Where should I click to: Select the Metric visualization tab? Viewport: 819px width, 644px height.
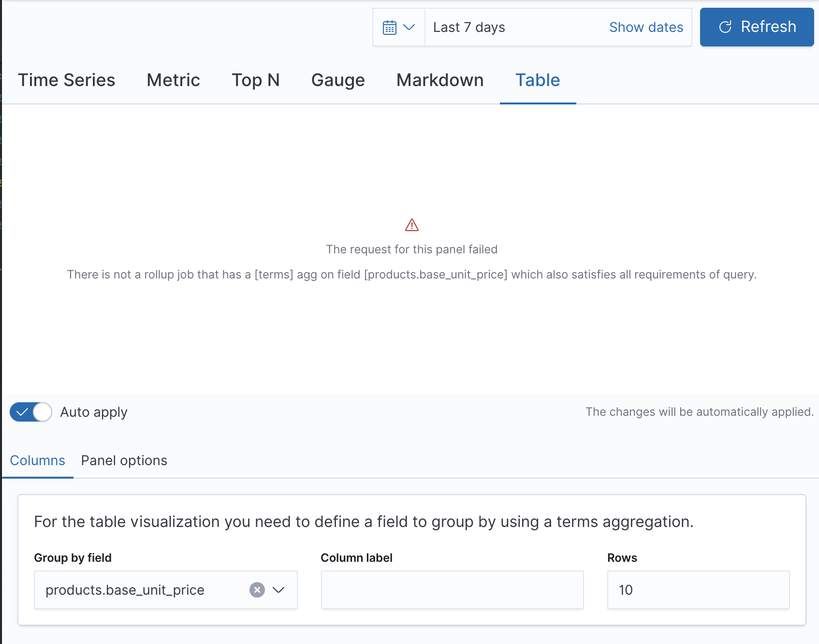tap(173, 80)
